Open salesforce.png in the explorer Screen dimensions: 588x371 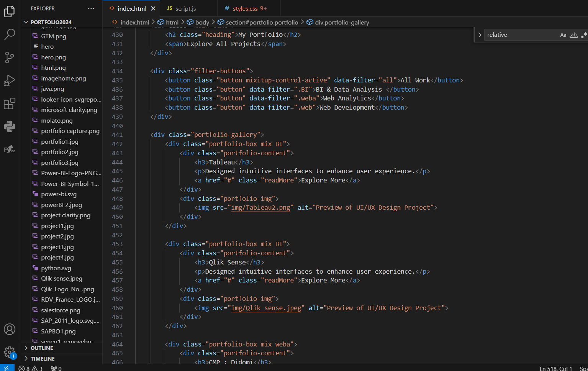coord(61,310)
